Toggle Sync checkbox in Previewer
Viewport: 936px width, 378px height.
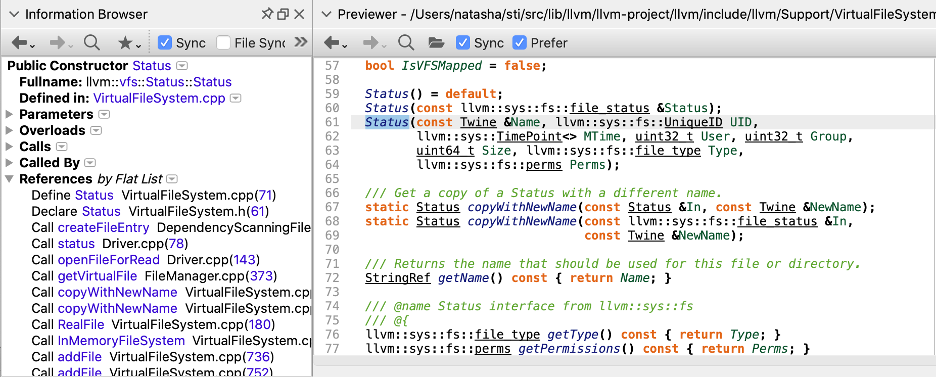tap(463, 42)
